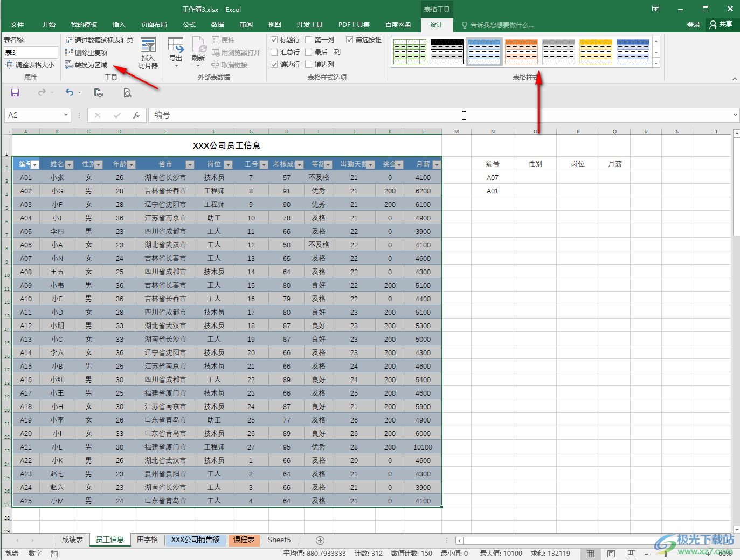Switch to the 课程表 sheet tab
This screenshot has height=560, width=740.
[244, 540]
